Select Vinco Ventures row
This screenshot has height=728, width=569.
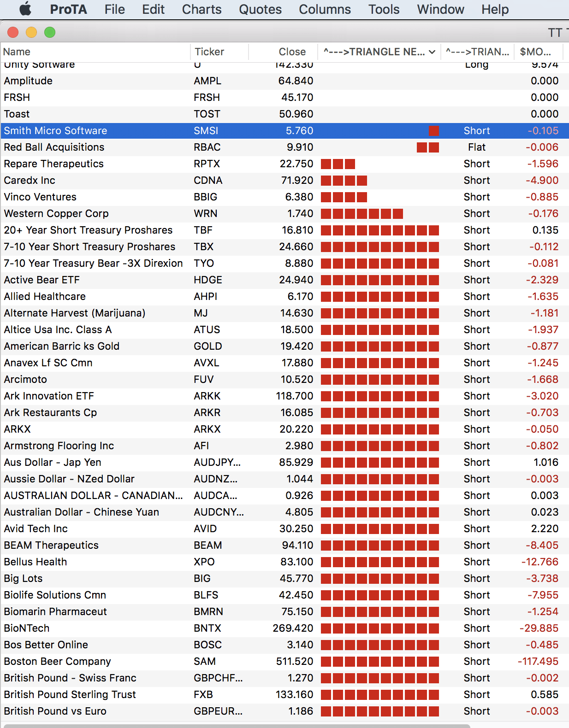tap(284, 197)
